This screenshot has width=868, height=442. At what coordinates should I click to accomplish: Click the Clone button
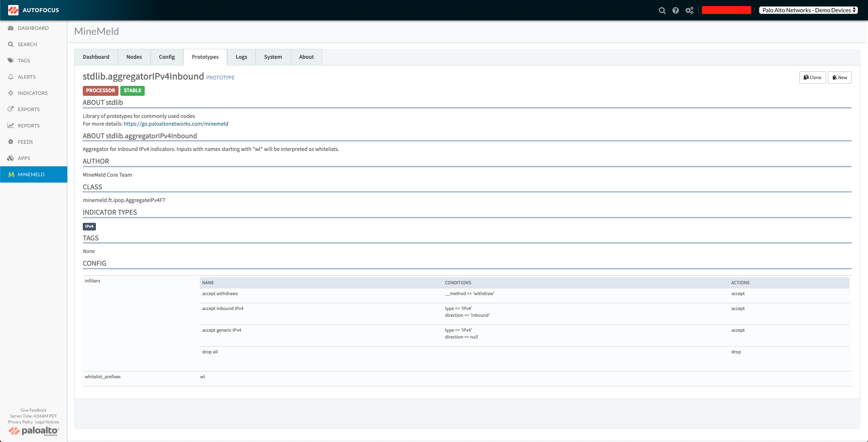(812, 77)
